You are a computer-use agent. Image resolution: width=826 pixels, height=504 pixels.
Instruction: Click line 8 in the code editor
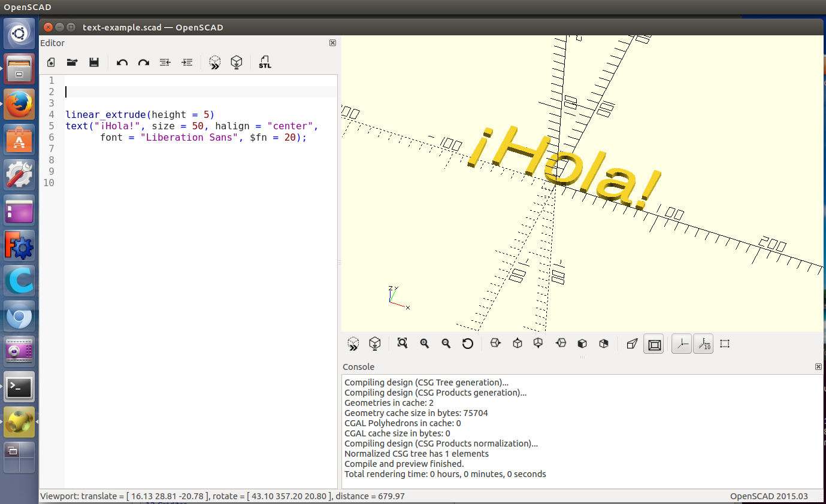[180, 160]
